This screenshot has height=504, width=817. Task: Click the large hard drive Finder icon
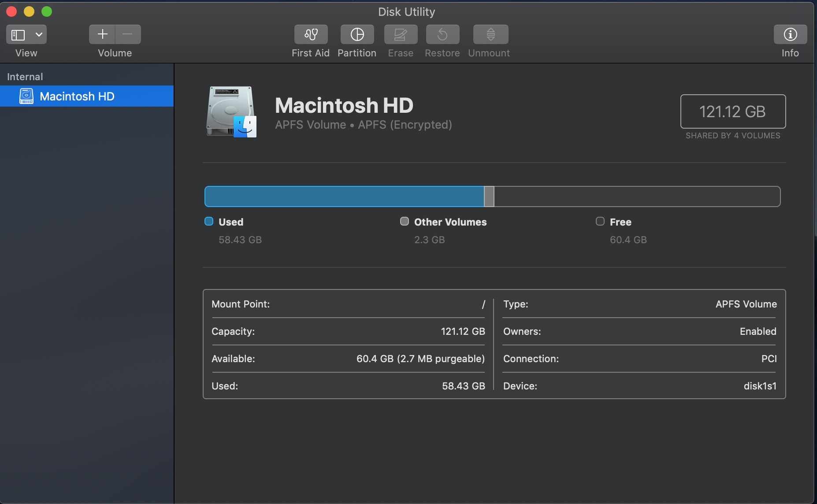(x=231, y=112)
